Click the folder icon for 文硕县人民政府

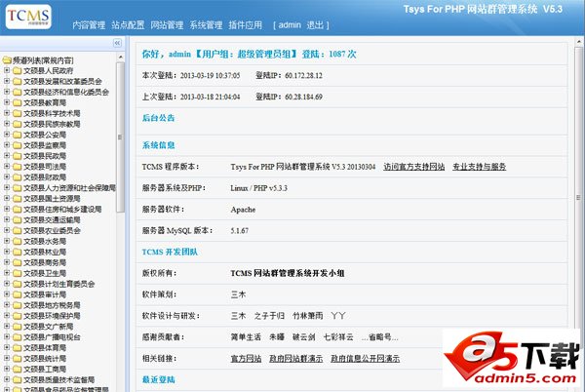pos(18,71)
